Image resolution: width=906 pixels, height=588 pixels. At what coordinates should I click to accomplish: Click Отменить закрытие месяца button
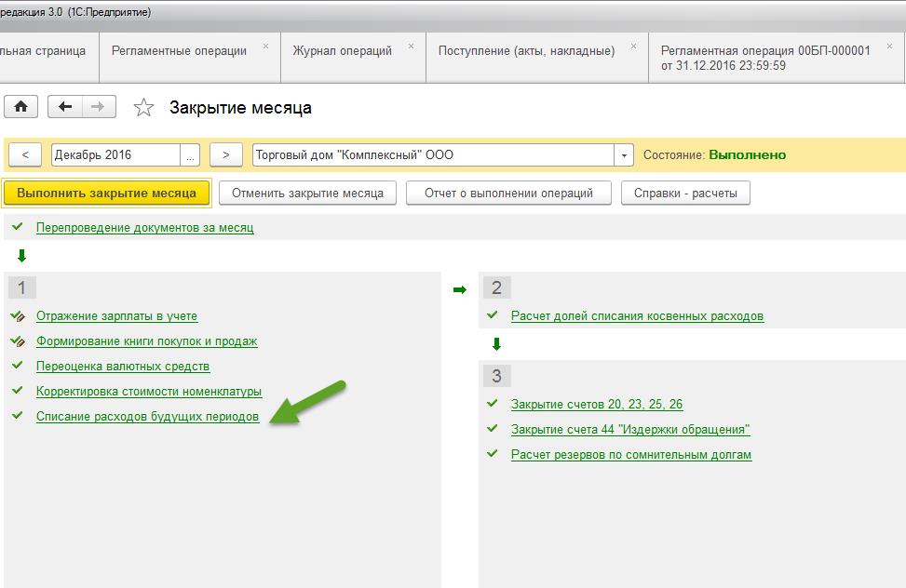coord(307,193)
